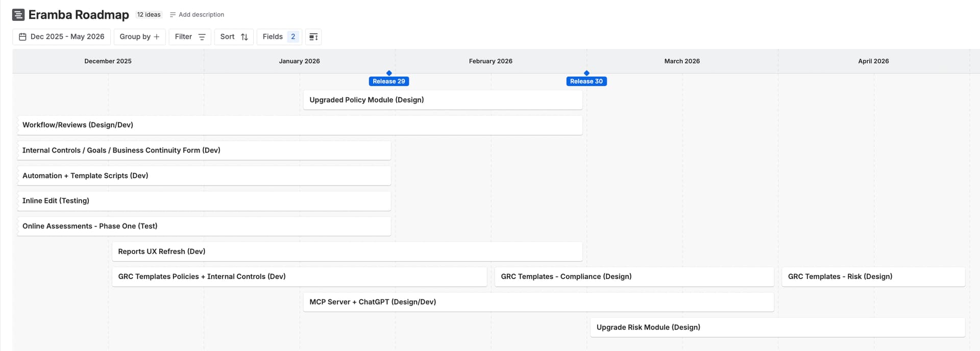This screenshot has width=980, height=351.
Task: Open Reports UX Refresh (Dev) idea
Action: tap(347, 252)
